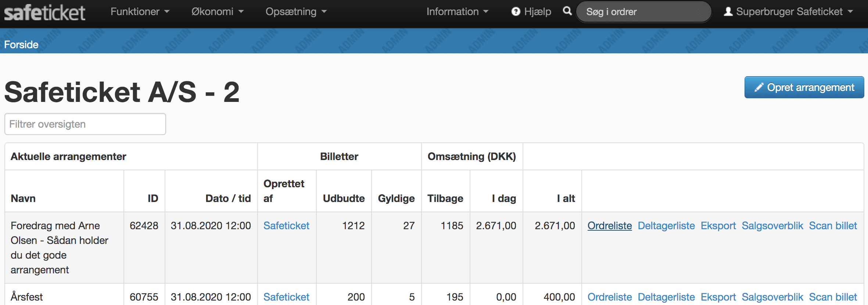Open the Funktioner dropdown menu

[140, 12]
